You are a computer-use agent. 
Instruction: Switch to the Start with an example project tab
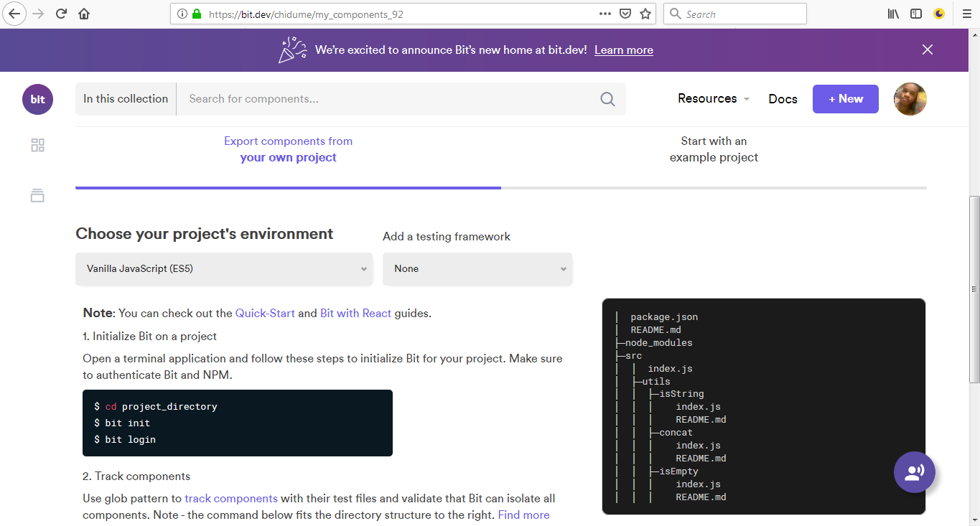[x=713, y=149]
